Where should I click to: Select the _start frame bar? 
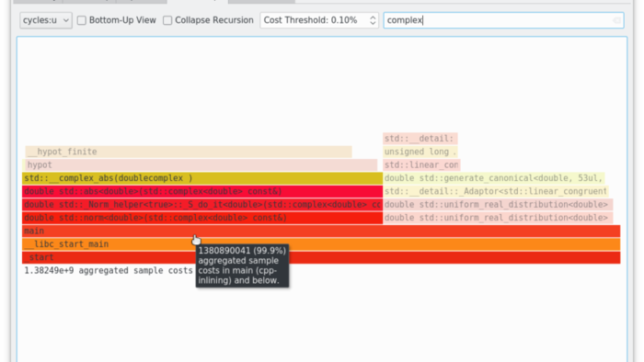pos(321,257)
